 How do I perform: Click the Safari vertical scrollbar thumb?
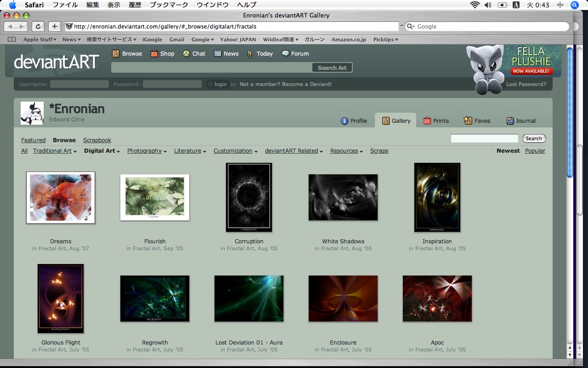click(570, 112)
